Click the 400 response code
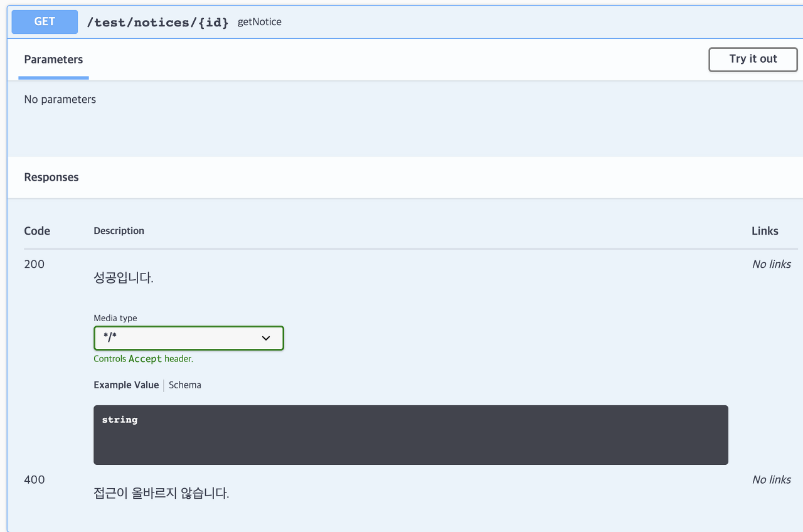The width and height of the screenshot is (803, 532). pyautogui.click(x=35, y=480)
